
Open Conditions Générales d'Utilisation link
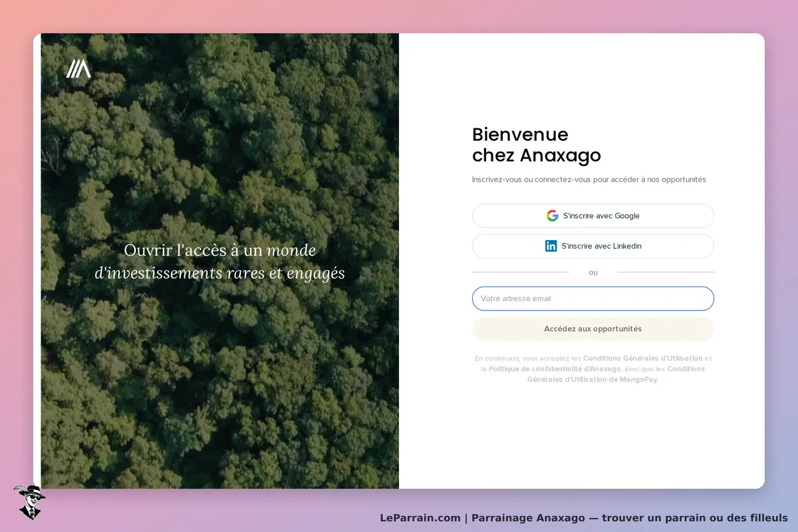(x=643, y=358)
